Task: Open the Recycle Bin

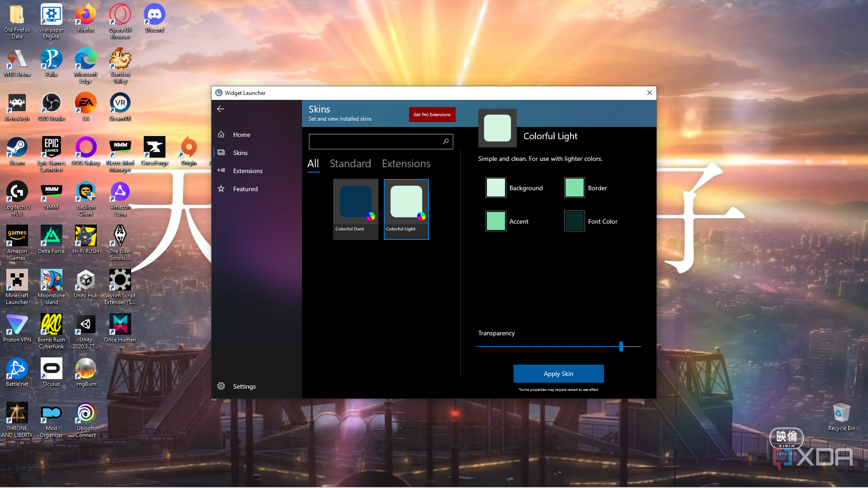Action: coord(841,416)
